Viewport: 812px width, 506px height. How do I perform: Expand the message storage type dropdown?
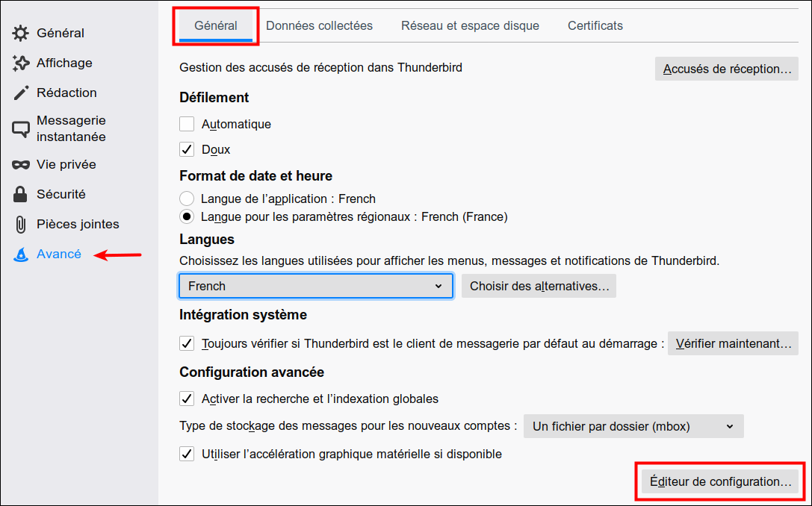633,427
